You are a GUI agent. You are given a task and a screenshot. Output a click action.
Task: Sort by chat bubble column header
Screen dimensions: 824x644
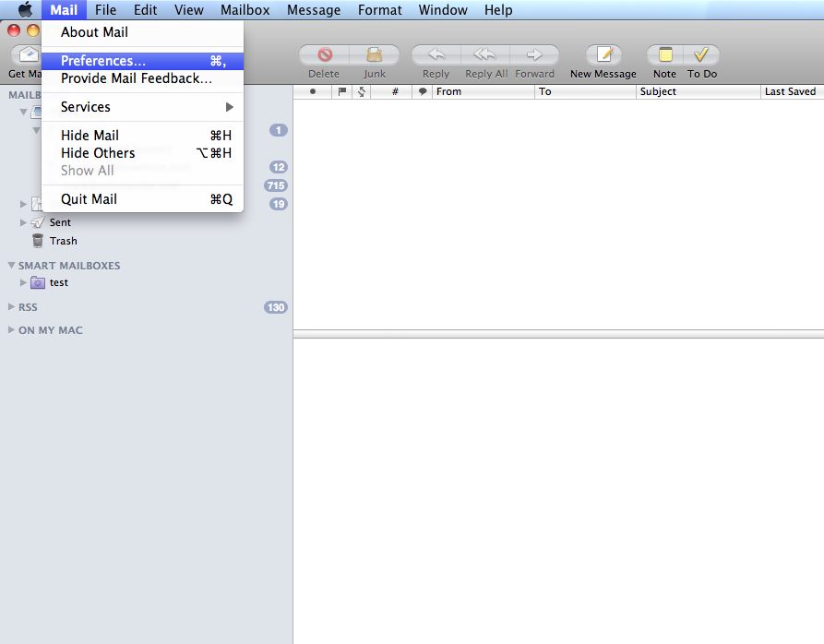(423, 91)
